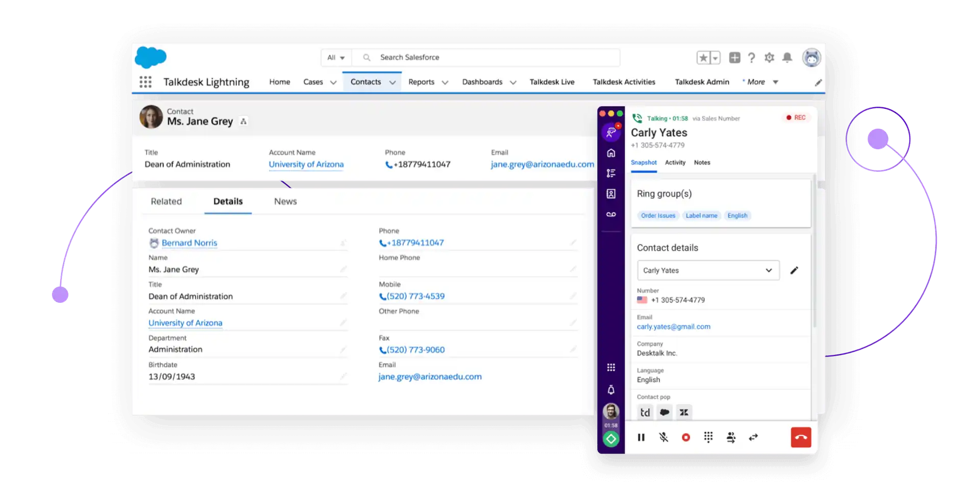Put the call on hold with pause

click(x=641, y=437)
